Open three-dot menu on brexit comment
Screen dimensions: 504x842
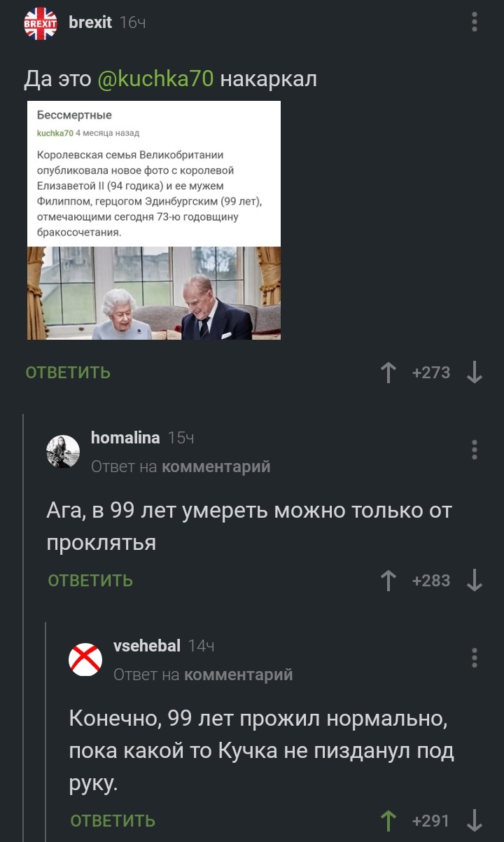click(475, 22)
